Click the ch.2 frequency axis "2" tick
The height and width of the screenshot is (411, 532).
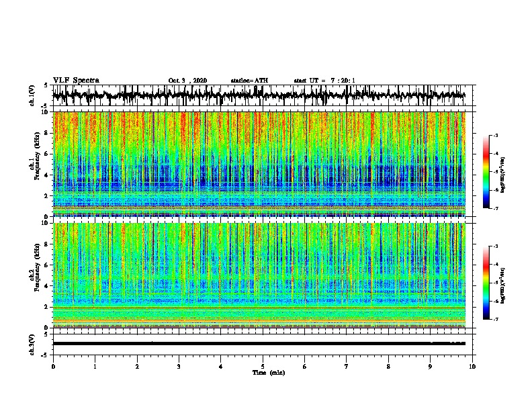(x=47, y=307)
